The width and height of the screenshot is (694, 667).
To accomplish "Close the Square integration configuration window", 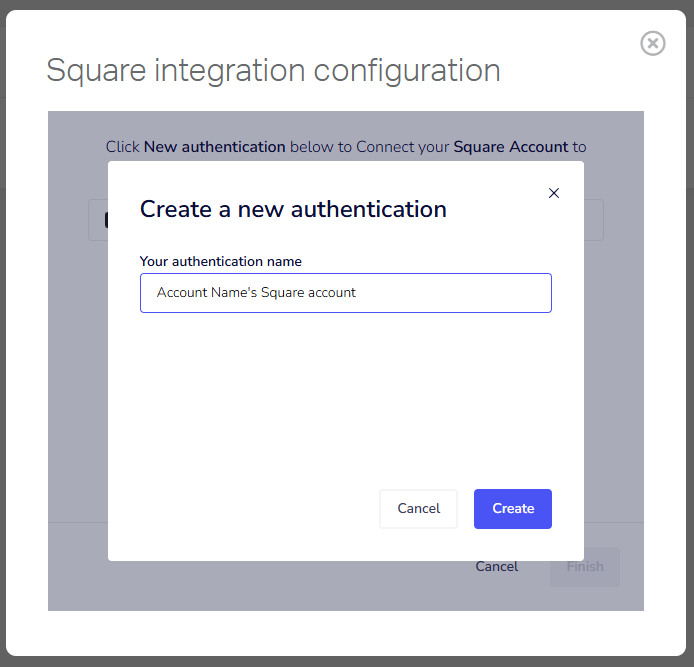I will (652, 43).
